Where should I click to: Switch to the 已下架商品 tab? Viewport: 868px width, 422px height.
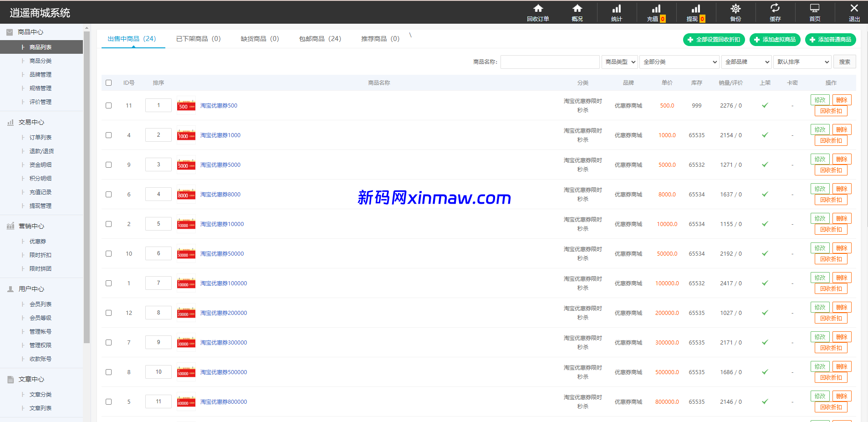[x=198, y=39]
